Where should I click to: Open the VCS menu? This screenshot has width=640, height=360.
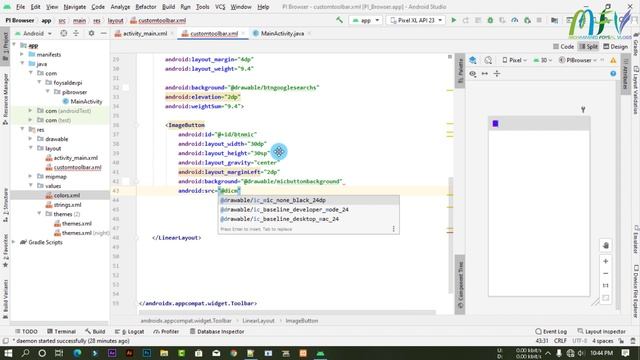220,7
